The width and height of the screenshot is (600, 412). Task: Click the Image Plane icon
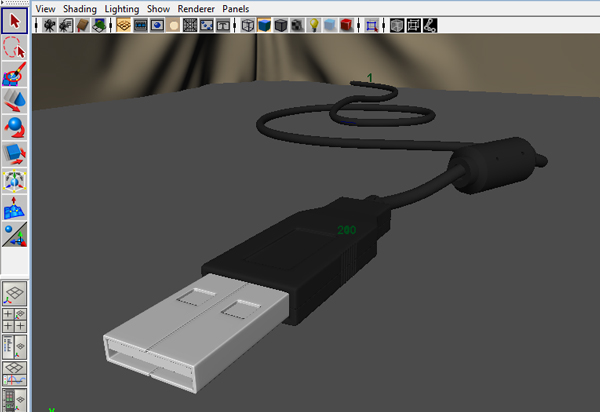99,26
